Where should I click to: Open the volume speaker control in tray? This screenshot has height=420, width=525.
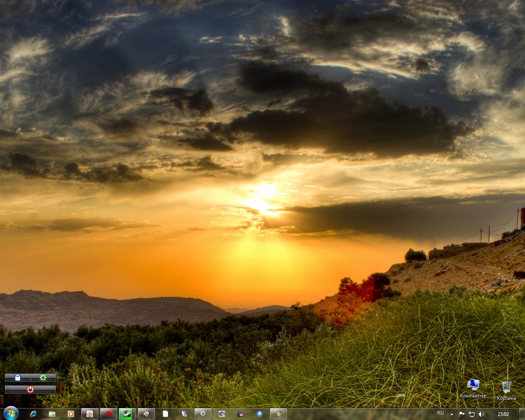pos(482,414)
